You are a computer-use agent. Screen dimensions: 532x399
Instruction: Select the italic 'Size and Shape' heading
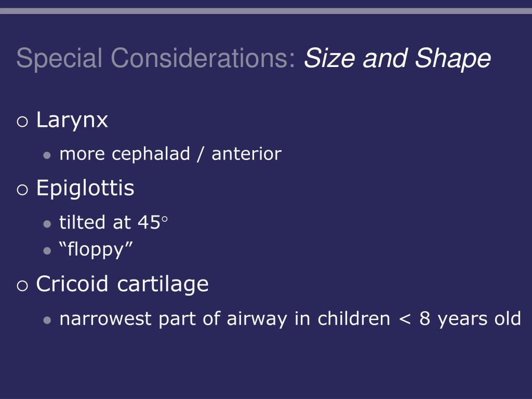point(397,58)
